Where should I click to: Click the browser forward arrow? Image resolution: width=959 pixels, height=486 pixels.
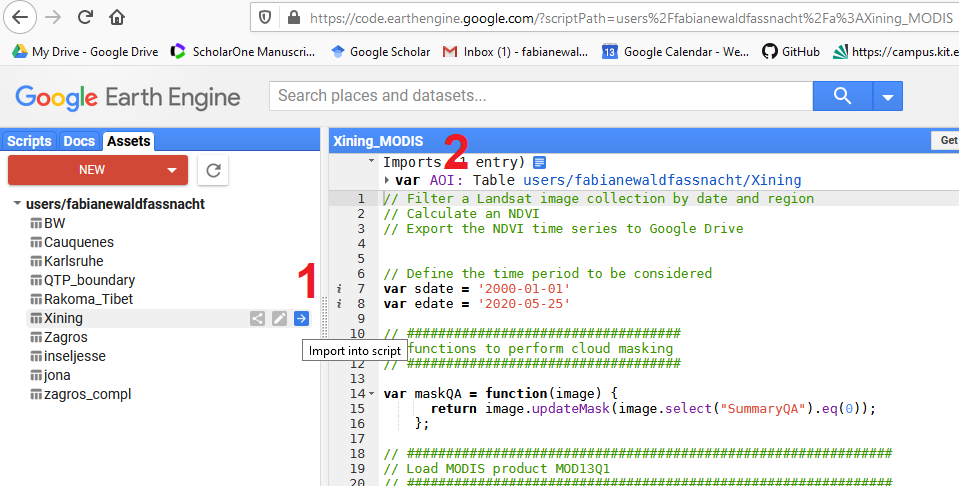click(x=54, y=17)
